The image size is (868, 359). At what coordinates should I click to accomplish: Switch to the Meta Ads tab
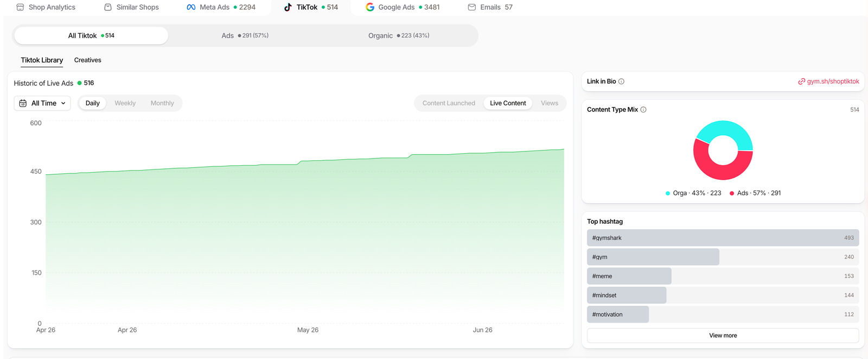click(x=221, y=7)
